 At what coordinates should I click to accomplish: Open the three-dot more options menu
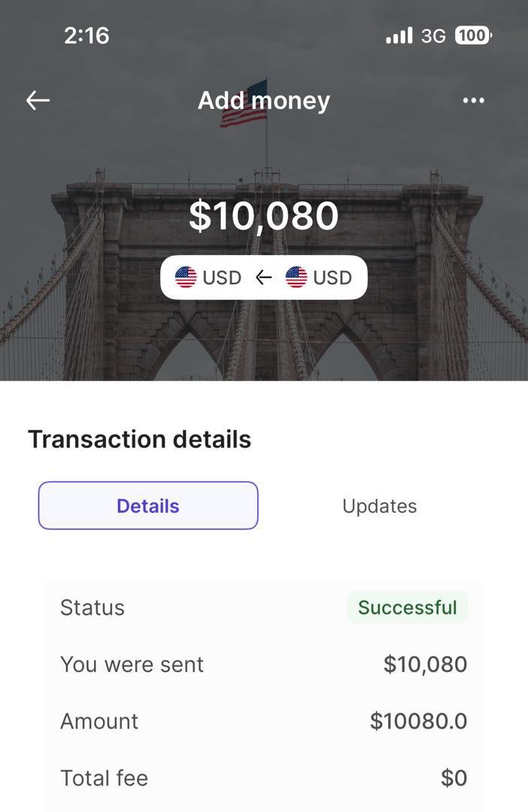tap(473, 101)
